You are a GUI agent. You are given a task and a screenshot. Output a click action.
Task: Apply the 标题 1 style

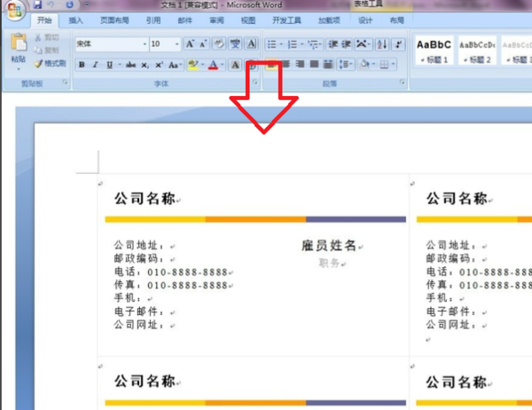[x=434, y=51]
